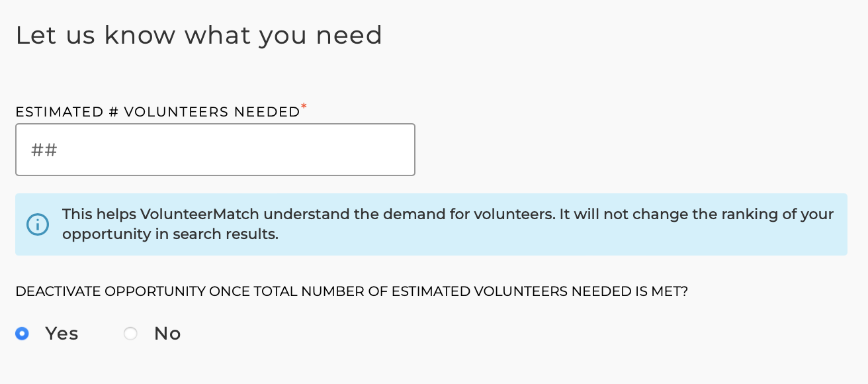Viewport: 868px width, 384px height.
Task: Click the "Let us know what you need" heading
Action: pos(198,35)
